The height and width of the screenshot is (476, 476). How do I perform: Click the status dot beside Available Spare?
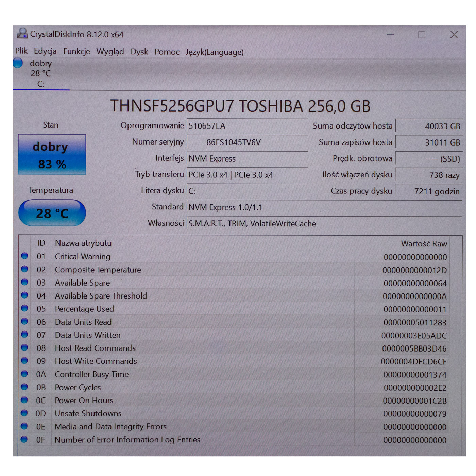(24, 282)
